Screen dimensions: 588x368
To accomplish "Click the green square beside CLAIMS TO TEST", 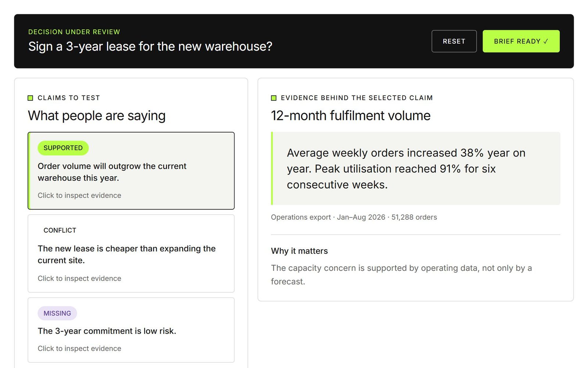I will coord(31,98).
